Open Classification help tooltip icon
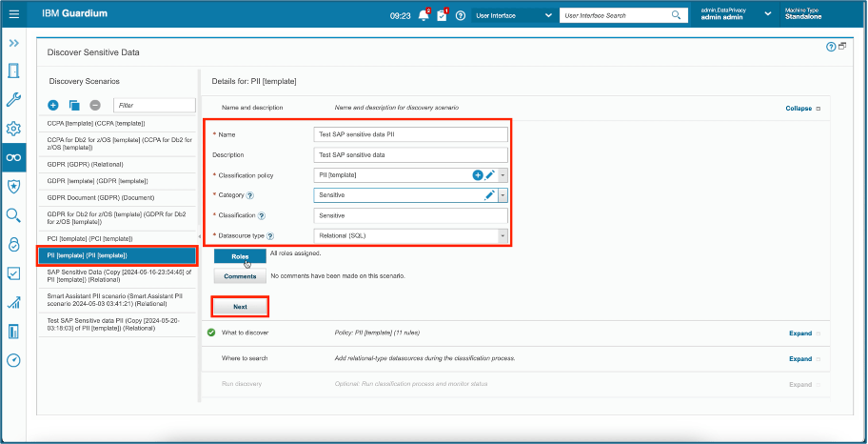 pyautogui.click(x=262, y=215)
